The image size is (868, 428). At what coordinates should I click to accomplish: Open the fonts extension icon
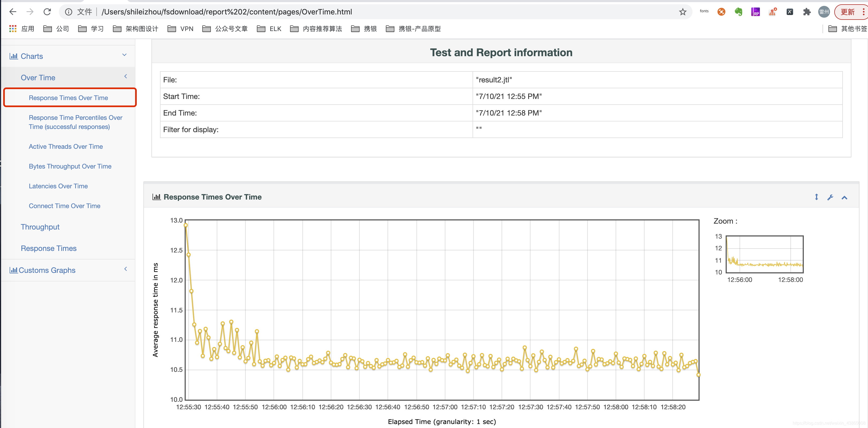point(704,11)
